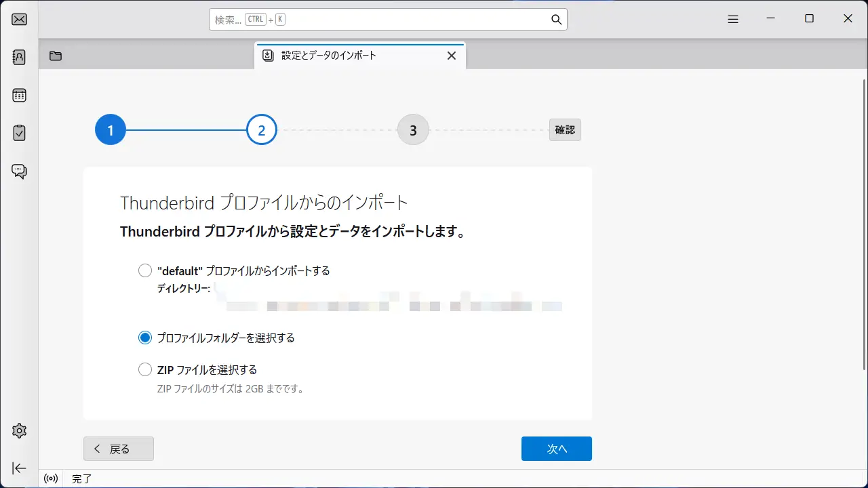Go to step 1 in progress indicator
The height and width of the screenshot is (488, 868).
(x=111, y=129)
